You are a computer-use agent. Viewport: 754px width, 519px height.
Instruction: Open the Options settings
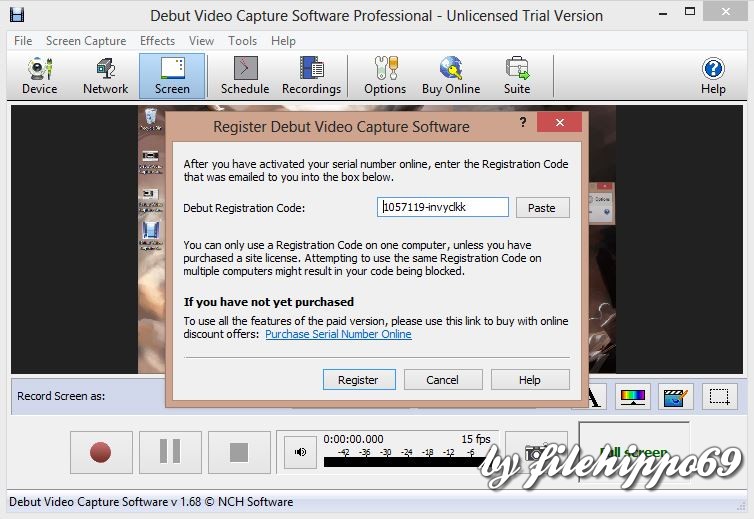pyautogui.click(x=385, y=76)
